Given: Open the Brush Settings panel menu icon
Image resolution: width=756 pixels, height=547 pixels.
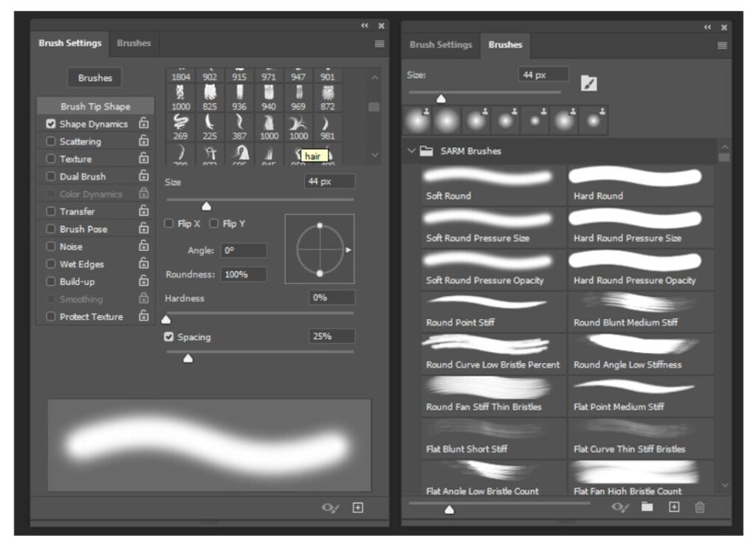Looking at the screenshot, I should pos(379,44).
